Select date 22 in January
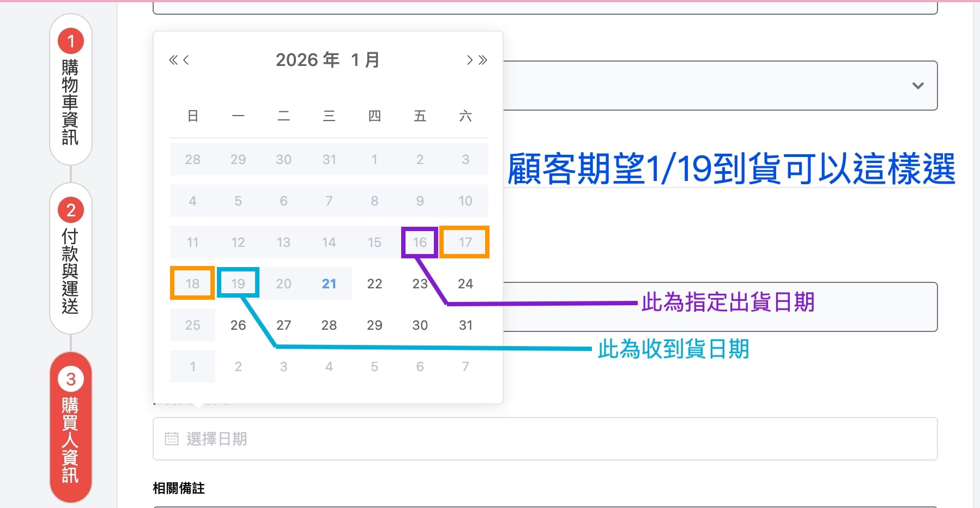The width and height of the screenshot is (980, 508). pyautogui.click(x=374, y=283)
